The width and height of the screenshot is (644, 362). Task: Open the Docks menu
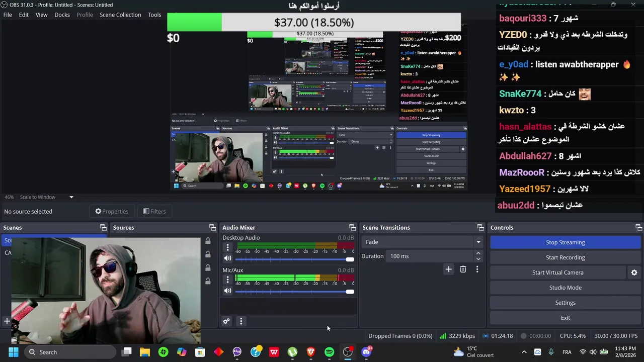point(62,15)
